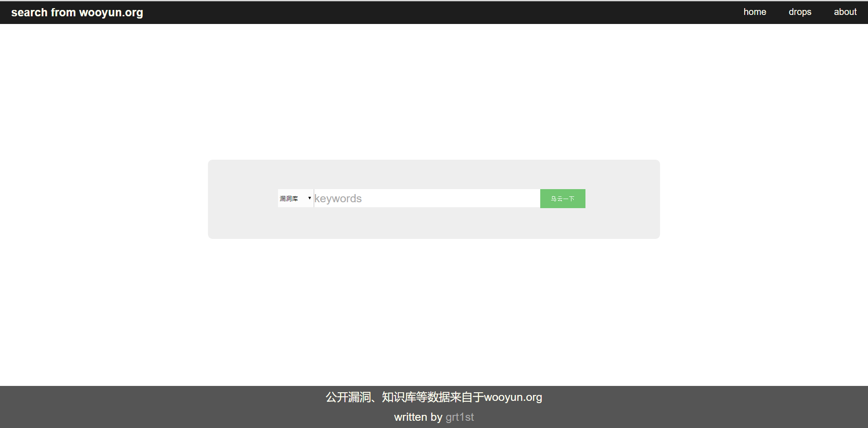Click "wooyun.org" in the footer data notice
Image resolution: width=868 pixels, height=428 pixels.
coord(513,397)
